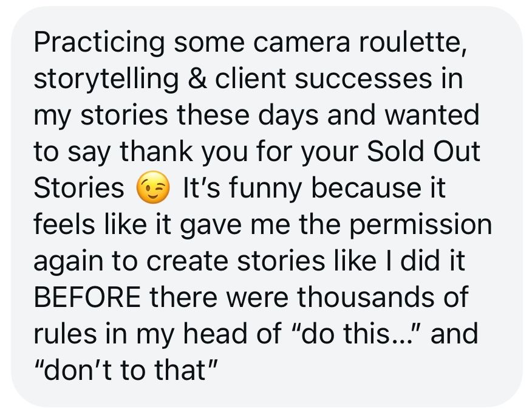Click the quoted text "don't to that"
The height and width of the screenshot is (417, 532).
pyautogui.click(x=126, y=371)
